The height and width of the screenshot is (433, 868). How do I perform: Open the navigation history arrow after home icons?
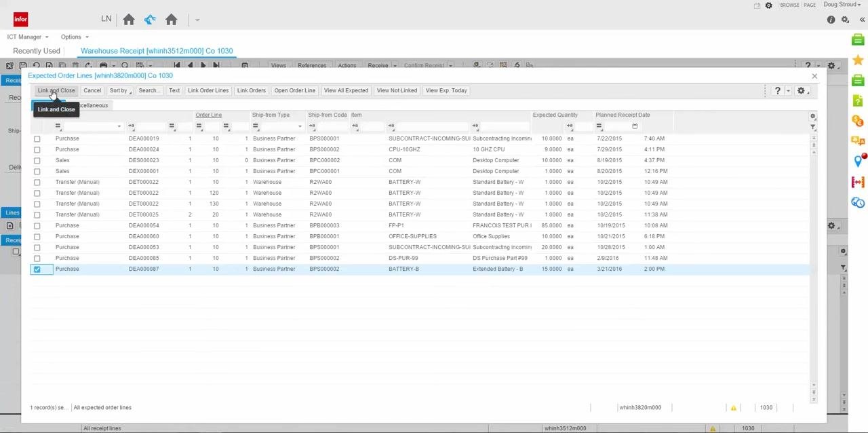tap(197, 20)
